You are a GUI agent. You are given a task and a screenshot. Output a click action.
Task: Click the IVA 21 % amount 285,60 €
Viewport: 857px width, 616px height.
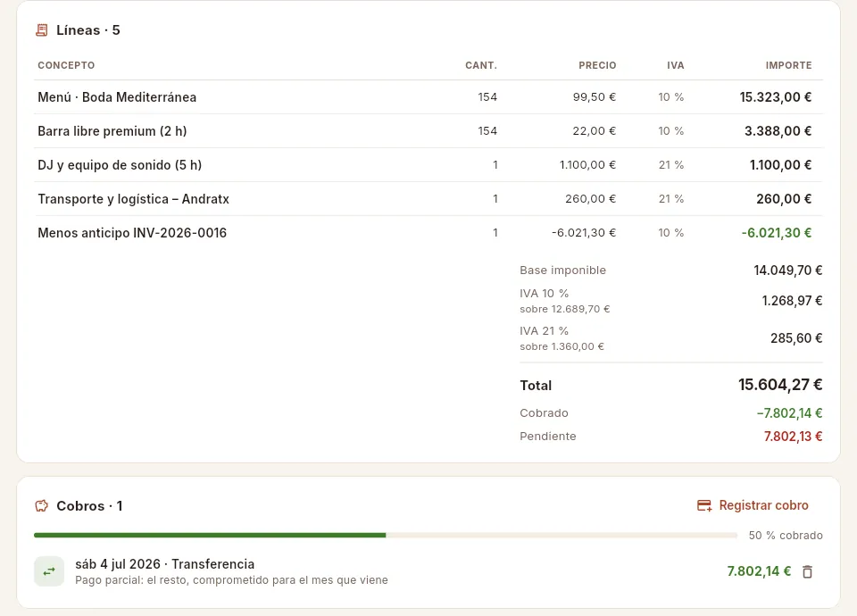[796, 338]
